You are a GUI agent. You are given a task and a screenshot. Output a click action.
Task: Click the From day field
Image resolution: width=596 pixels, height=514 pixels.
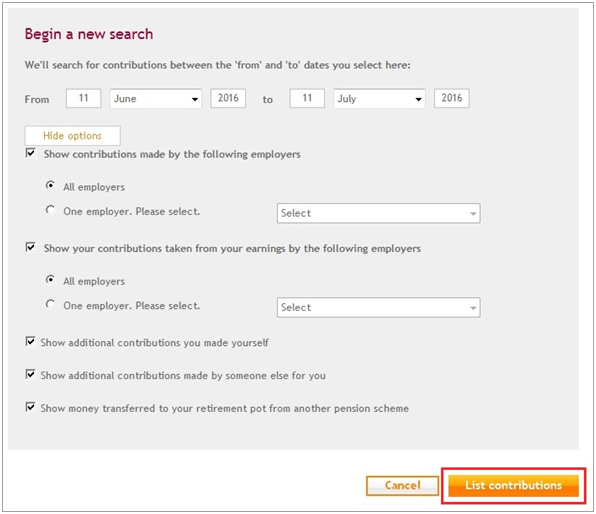[83, 98]
